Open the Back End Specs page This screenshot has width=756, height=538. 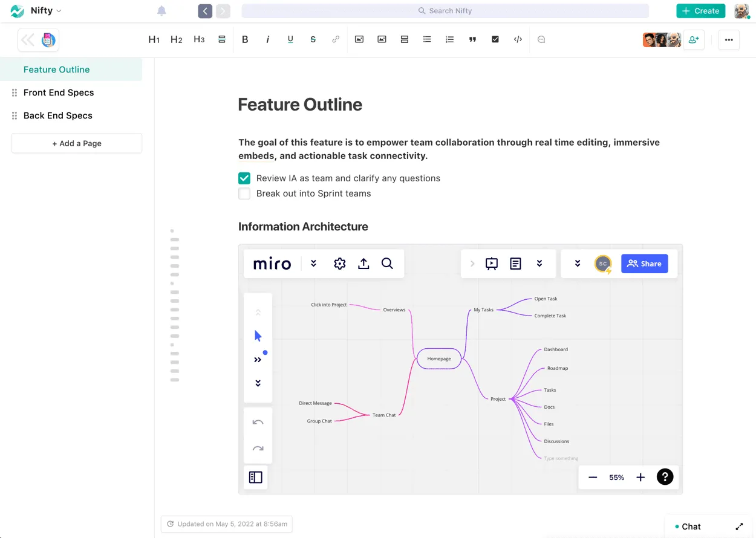tap(57, 115)
